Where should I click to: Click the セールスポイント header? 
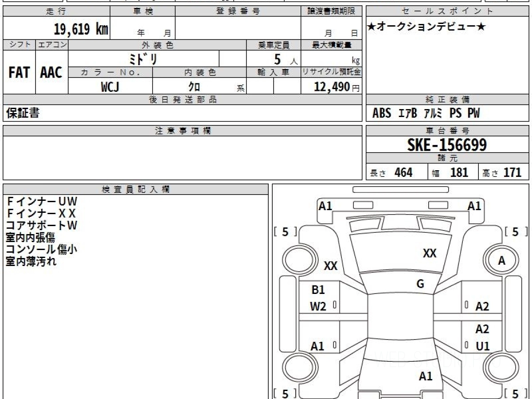pyautogui.click(x=448, y=12)
